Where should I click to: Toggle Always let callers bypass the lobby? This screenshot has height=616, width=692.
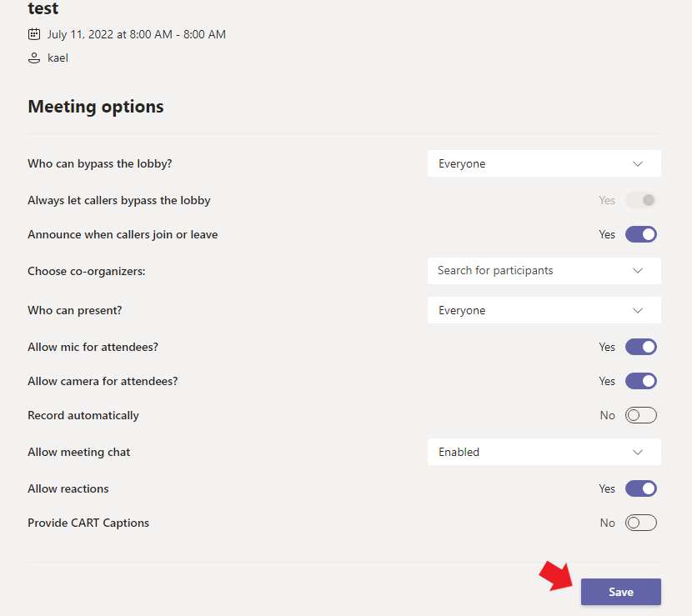[640, 200]
